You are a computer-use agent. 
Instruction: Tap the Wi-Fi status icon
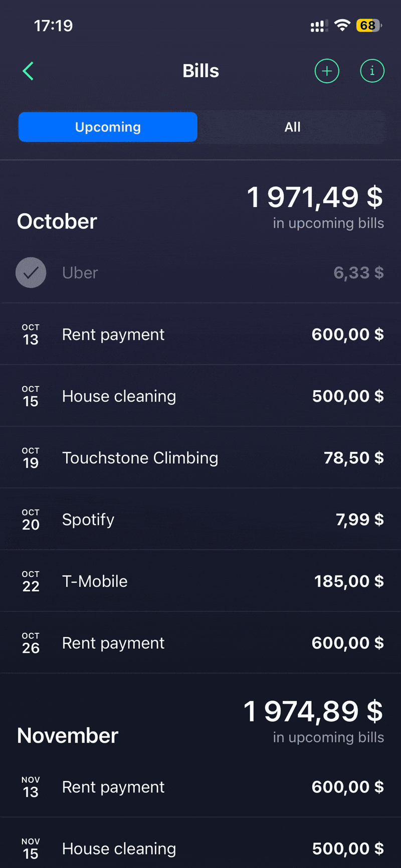click(342, 26)
